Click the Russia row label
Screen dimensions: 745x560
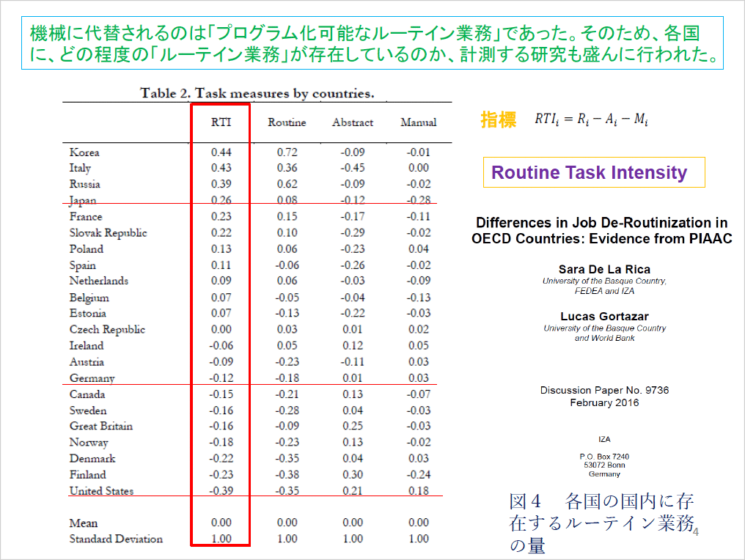point(84,184)
